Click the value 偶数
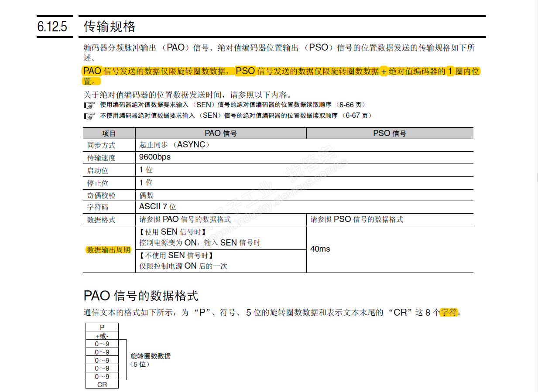 click(x=146, y=196)
